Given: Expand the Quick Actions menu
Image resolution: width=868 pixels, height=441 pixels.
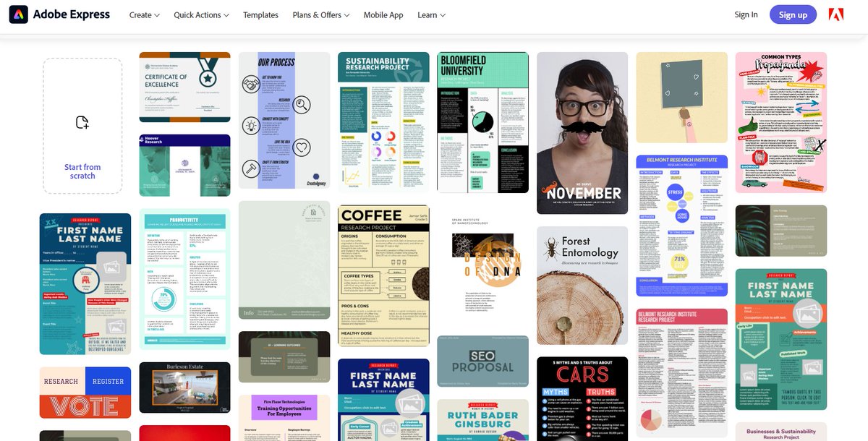Looking at the screenshot, I should pos(200,14).
